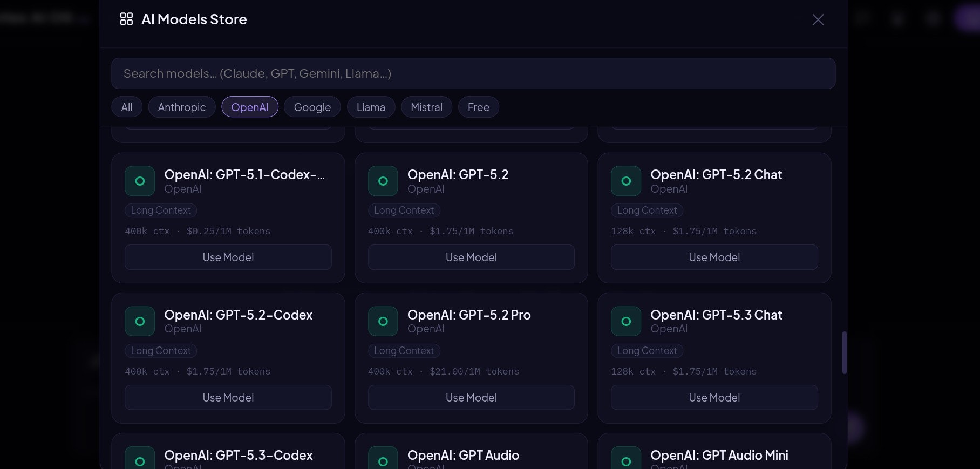Use Model for GPT-5.2-Codex
This screenshot has width=980, height=469.
(228, 398)
